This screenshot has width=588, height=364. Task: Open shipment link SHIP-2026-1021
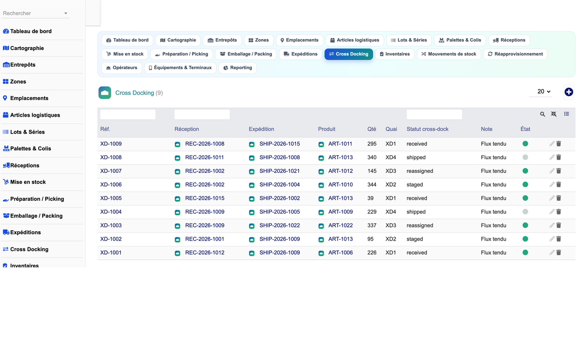(x=279, y=171)
